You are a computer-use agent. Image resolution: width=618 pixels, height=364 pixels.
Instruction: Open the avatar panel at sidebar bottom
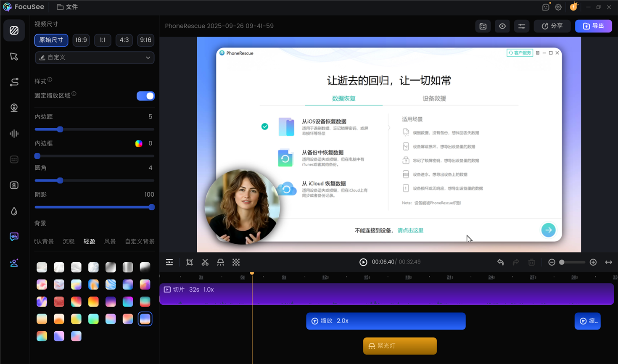14,262
